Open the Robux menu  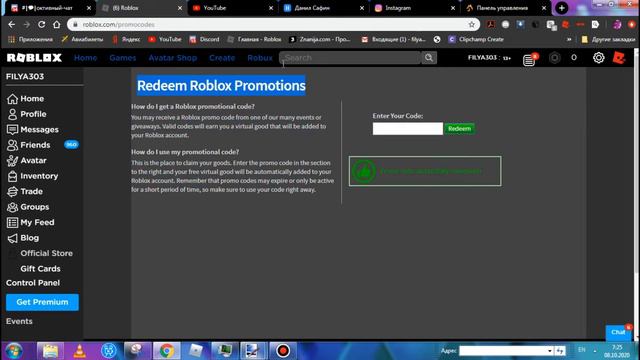260,58
